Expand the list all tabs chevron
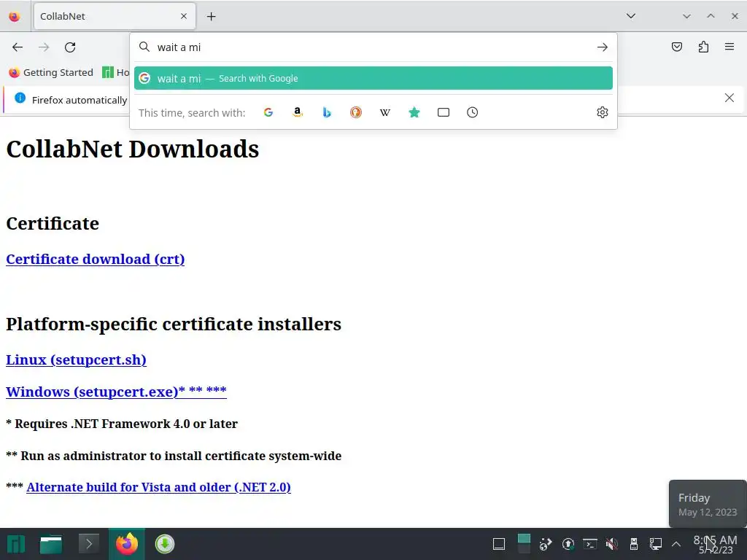This screenshot has height=560, width=747. click(x=631, y=16)
